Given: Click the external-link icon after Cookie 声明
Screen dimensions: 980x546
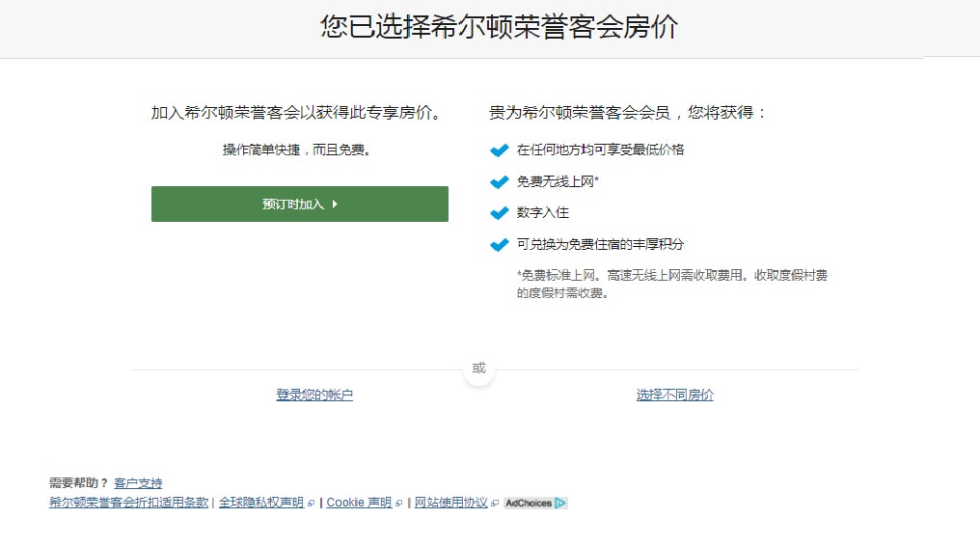Looking at the screenshot, I should [398, 504].
